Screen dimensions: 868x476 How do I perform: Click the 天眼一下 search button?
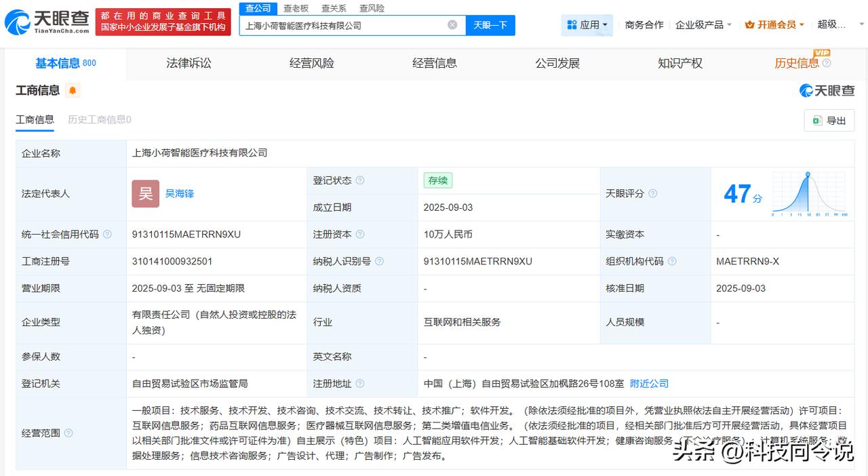click(x=490, y=25)
